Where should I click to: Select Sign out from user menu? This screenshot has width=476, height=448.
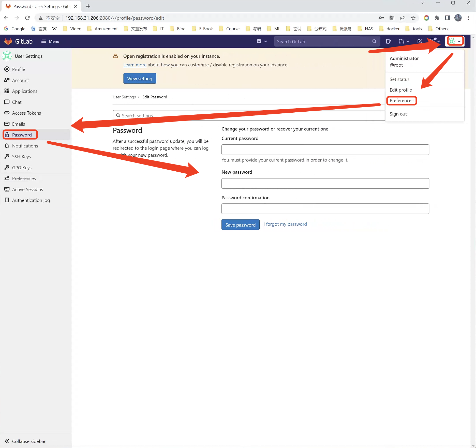pos(398,114)
